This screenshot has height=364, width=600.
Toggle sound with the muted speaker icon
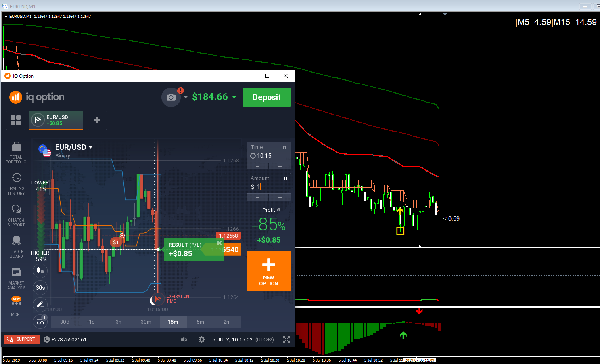pyautogui.click(x=184, y=339)
